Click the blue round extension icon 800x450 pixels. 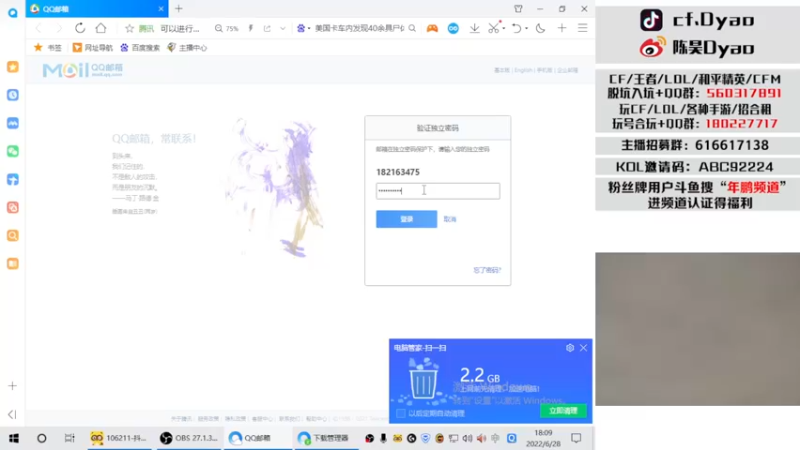pos(453,29)
